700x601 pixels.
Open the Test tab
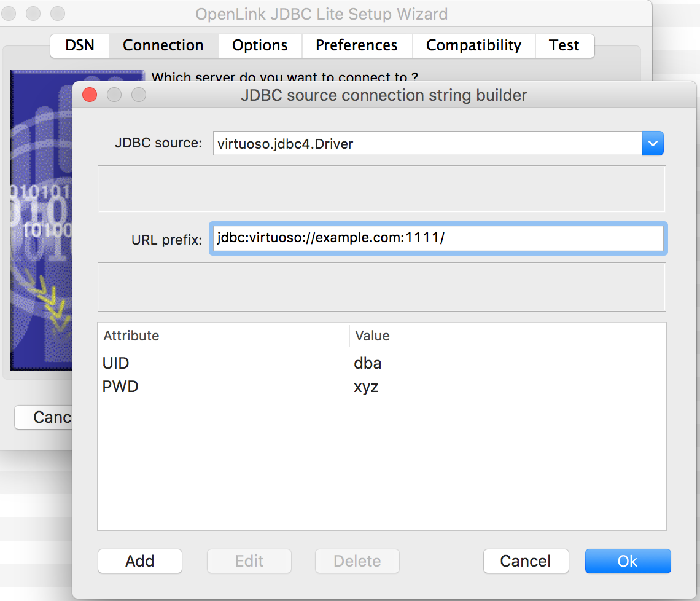pos(564,45)
